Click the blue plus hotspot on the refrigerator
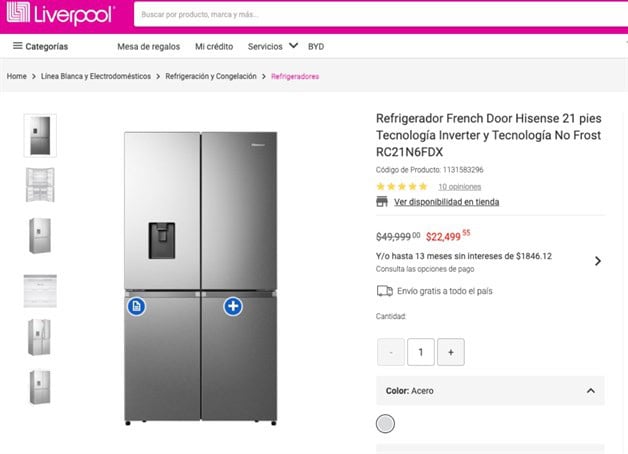 coord(233,306)
